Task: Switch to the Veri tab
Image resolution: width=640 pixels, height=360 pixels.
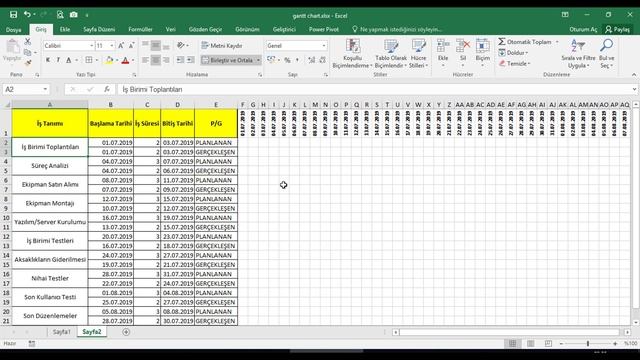Action: click(171, 29)
